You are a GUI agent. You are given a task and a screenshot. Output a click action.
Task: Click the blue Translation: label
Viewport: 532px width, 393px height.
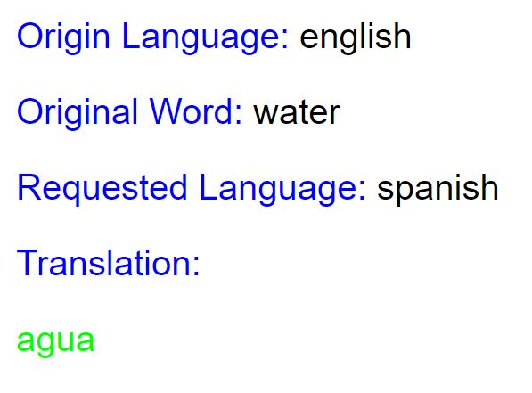coord(108,264)
